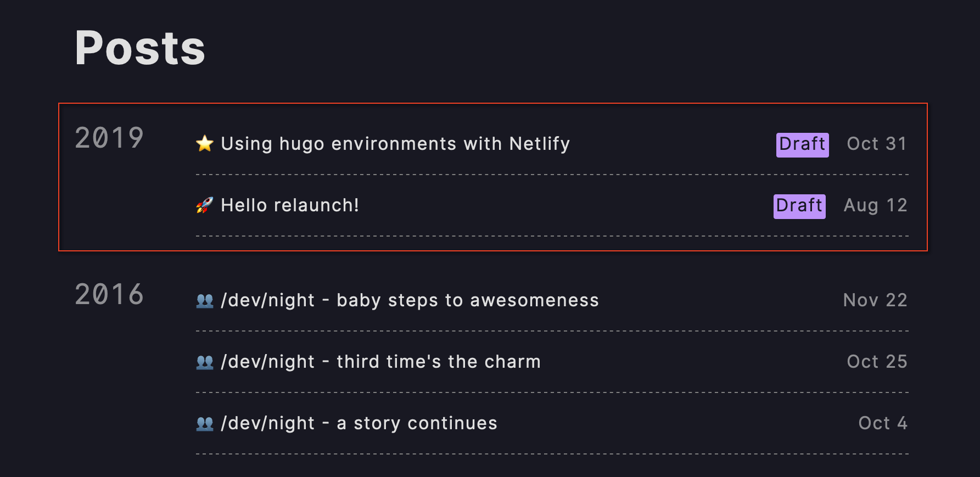The image size is (980, 477).
Task: Click the Oct 25 date label
Action: pos(877,362)
